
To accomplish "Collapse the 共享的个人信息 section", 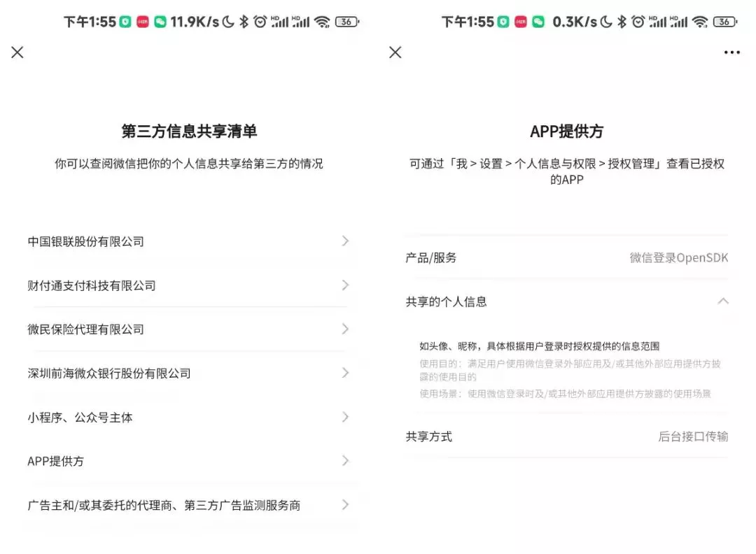I will point(723,301).
